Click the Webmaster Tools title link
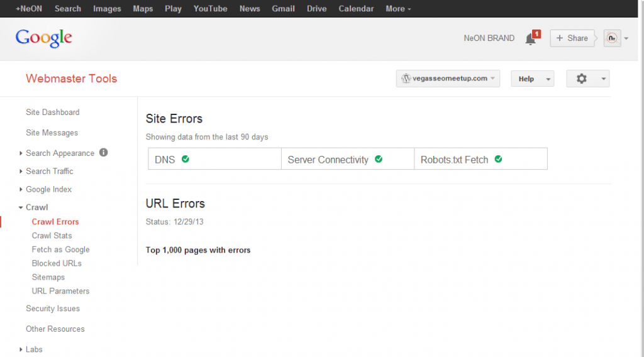 pyautogui.click(x=72, y=79)
